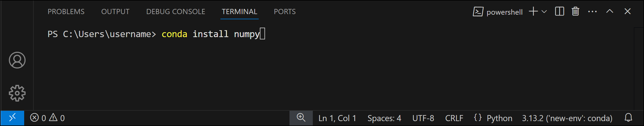Open the OUTPUT tab
644x126 pixels.
coord(115,12)
